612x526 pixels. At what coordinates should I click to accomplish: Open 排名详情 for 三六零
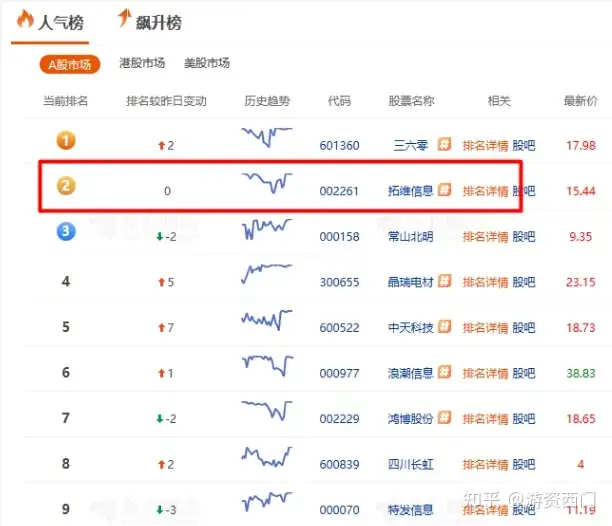tap(486, 146)
